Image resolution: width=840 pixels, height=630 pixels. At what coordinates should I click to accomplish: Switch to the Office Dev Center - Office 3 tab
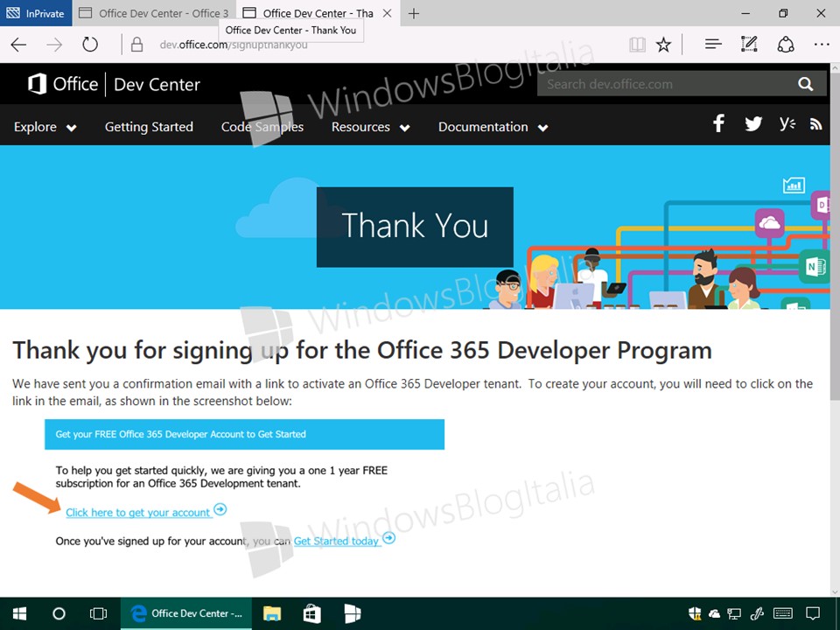[154, 13]
